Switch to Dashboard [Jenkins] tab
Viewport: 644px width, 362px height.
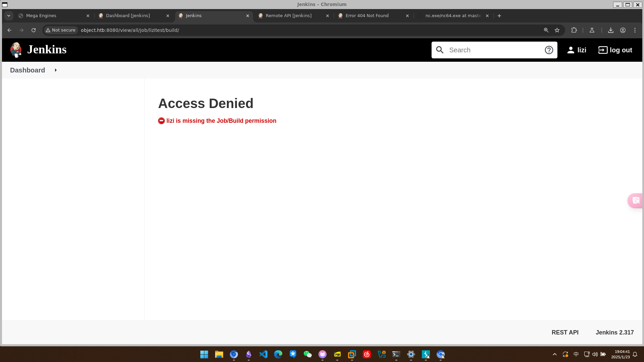[x=128, y=16]
